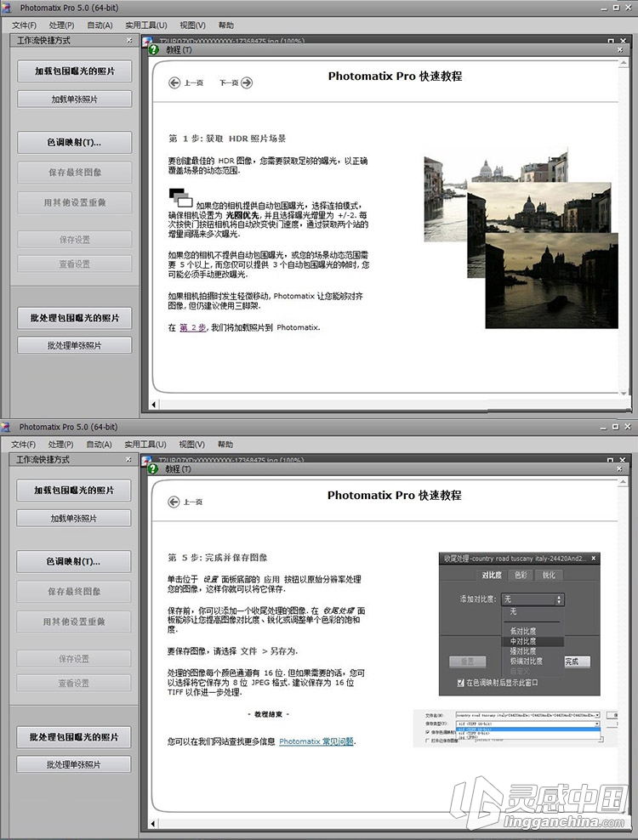Image resolution: width=638 pixels, height=840 pixels.
Task: Click 查看设置 button beside Step 5 tutorial
Action: pos(74,683)
